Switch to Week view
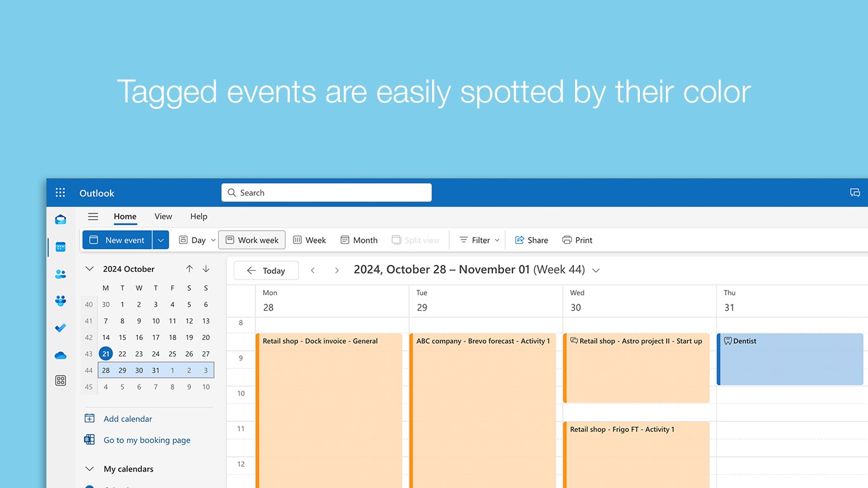 (309, 240)
